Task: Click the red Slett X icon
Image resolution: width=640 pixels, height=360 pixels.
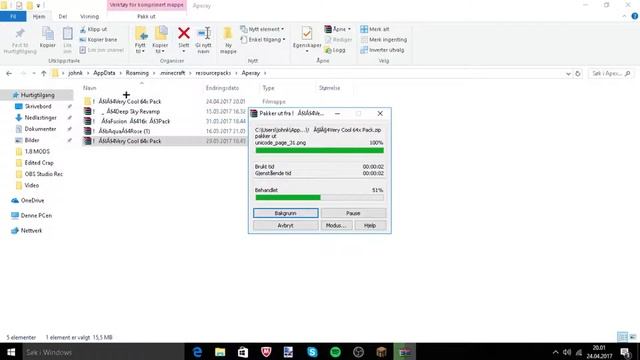Action: [184, 33]
